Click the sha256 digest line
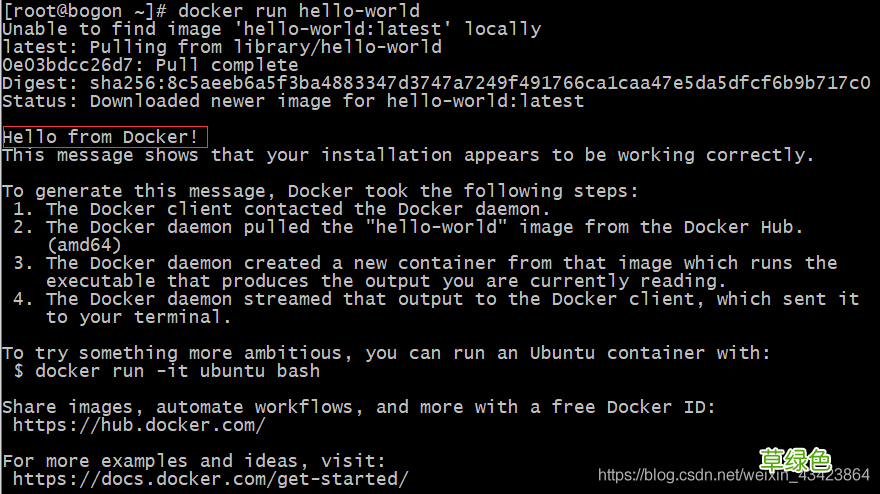Screen dimensions: 880x494 pos(435,83)
